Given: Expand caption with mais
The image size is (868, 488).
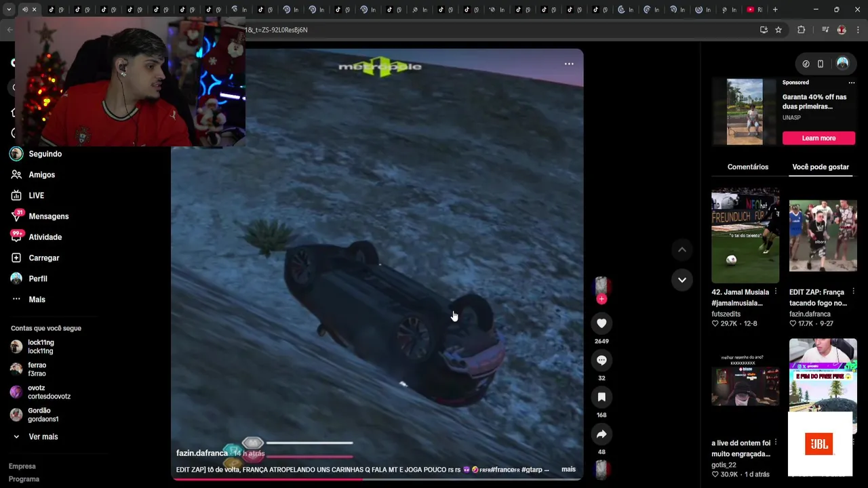Looking at the screenshot, I should point(568,469).
